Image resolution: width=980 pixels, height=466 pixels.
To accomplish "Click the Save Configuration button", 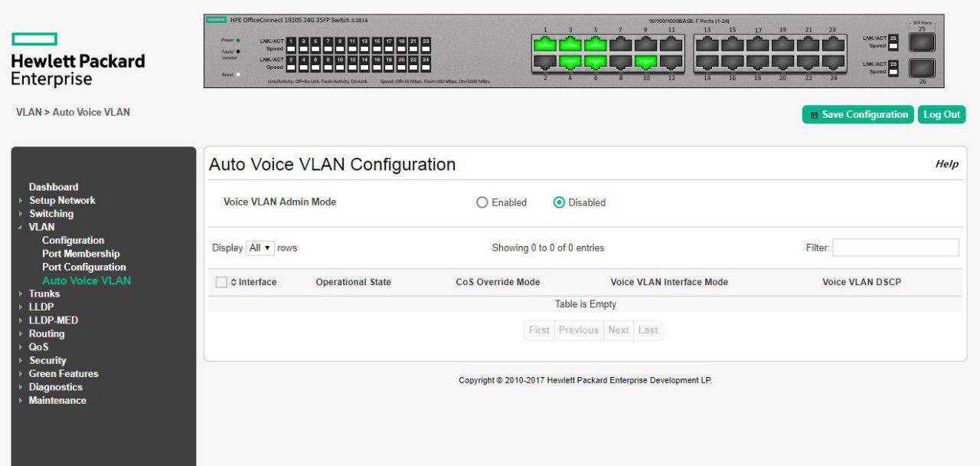I will [x=857, y=114].
